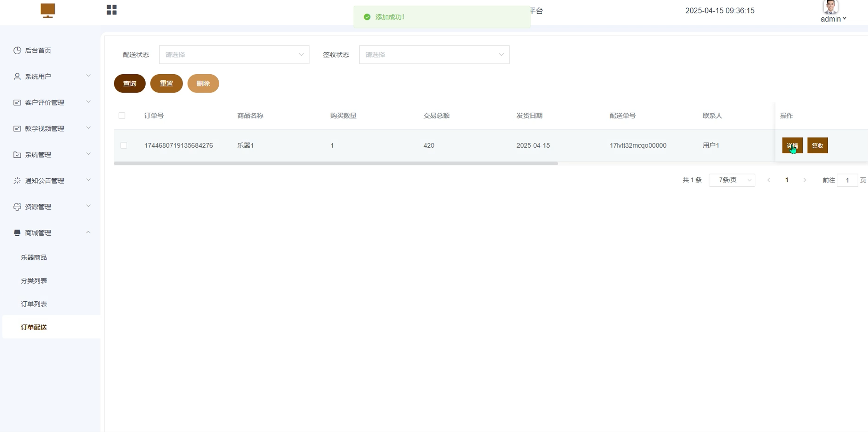The width and height of the screenshot is (868, 432).
Task: Open the 签收状态 dropdown
Action: [x=434, y=55]
